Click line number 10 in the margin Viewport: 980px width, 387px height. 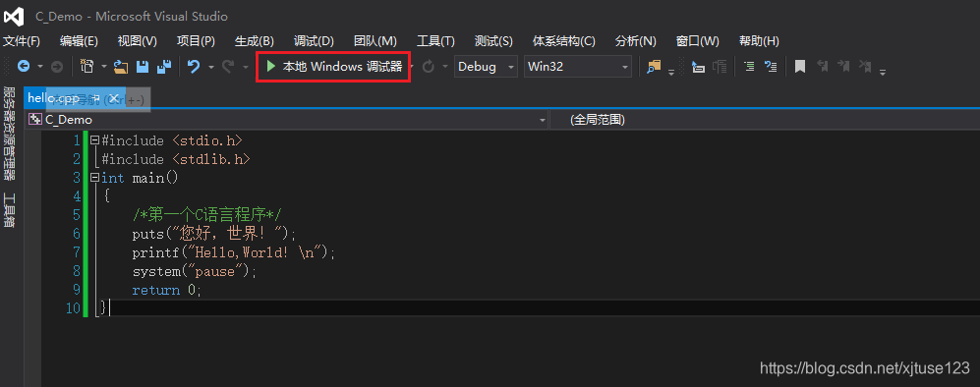pos(73,308)
